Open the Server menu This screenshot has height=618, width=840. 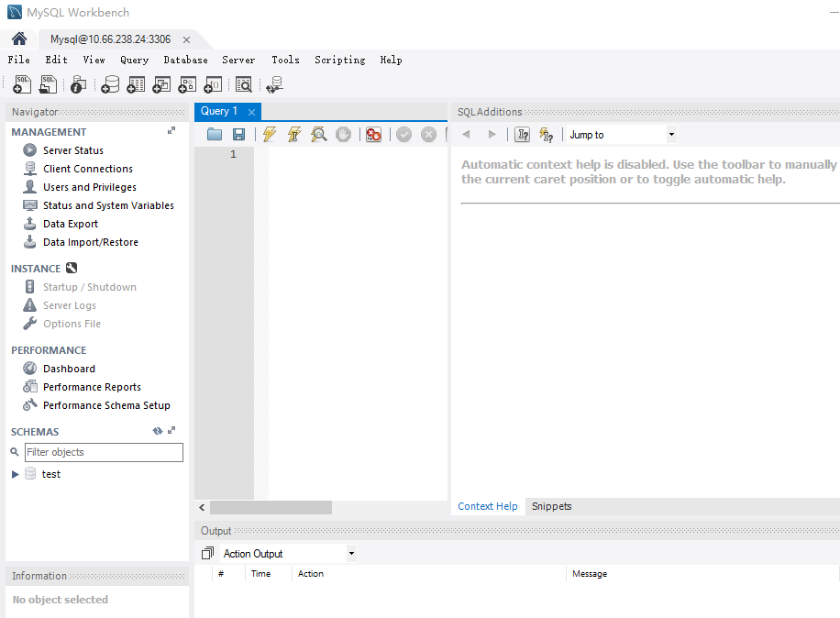point(238,60)
